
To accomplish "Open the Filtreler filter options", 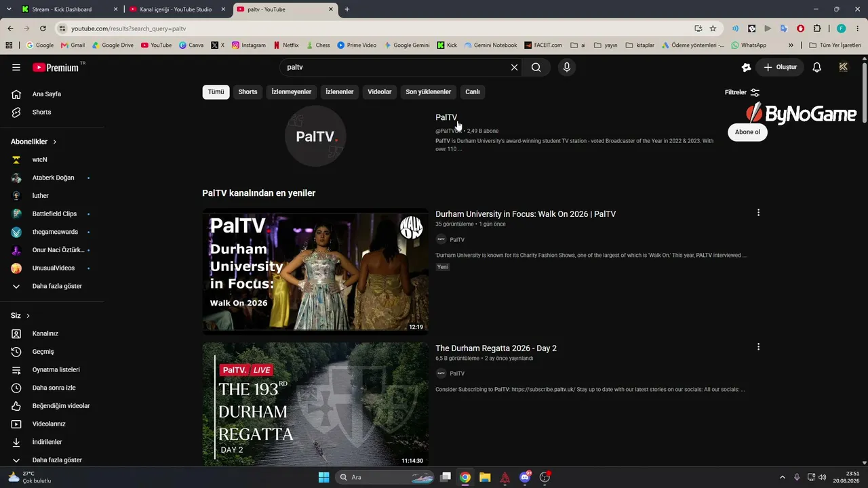I will coord(742,92).
